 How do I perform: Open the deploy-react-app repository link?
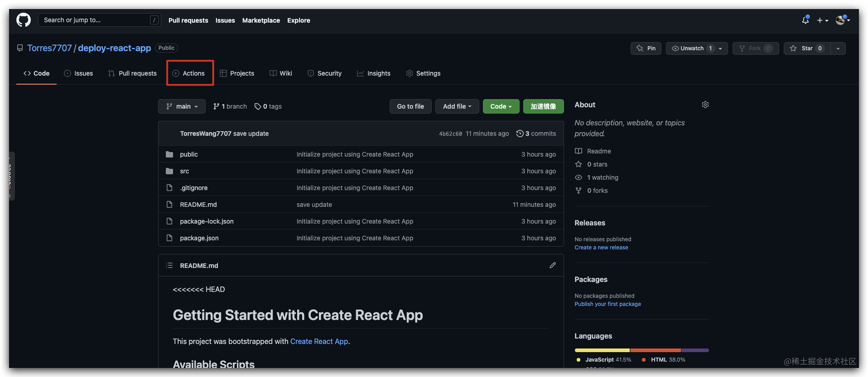pyautogui.click(x=114, y=48)
